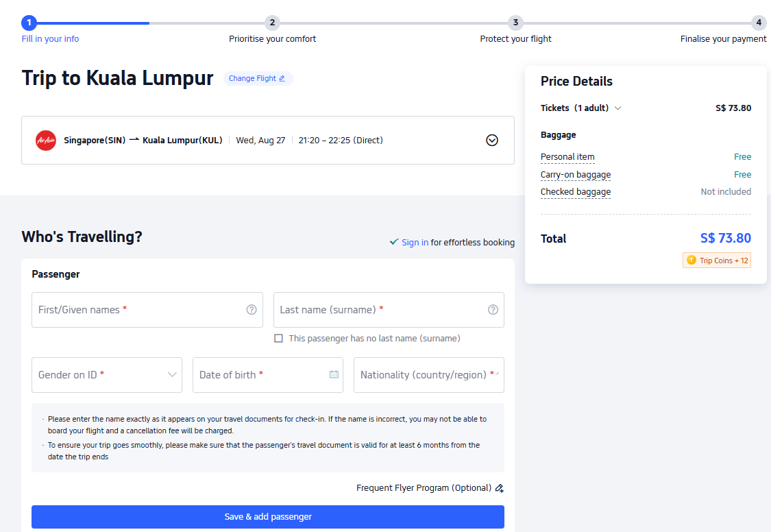
Task: Click the step 4 circle indicator
Action: point(759,22)
